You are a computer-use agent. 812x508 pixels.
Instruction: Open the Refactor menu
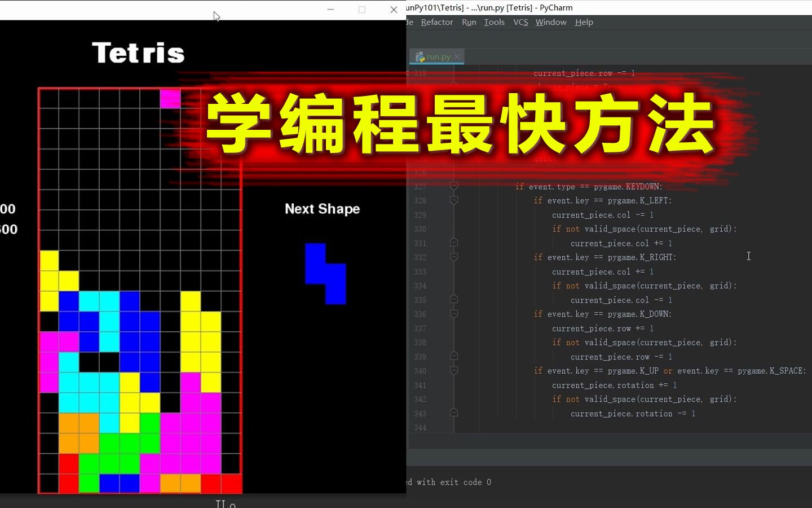click(x=436, y=22)
